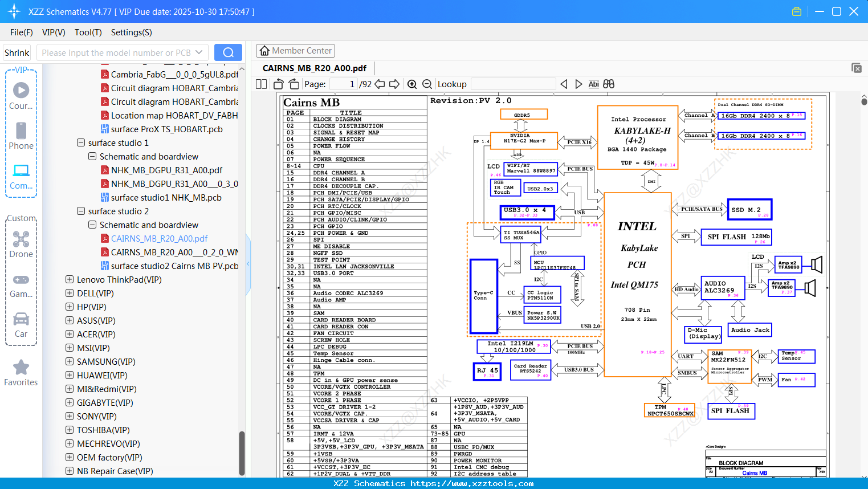Expand the HUAWEI(VIP) node
This screenshot has height=489, width=868.
pos(70,375)
